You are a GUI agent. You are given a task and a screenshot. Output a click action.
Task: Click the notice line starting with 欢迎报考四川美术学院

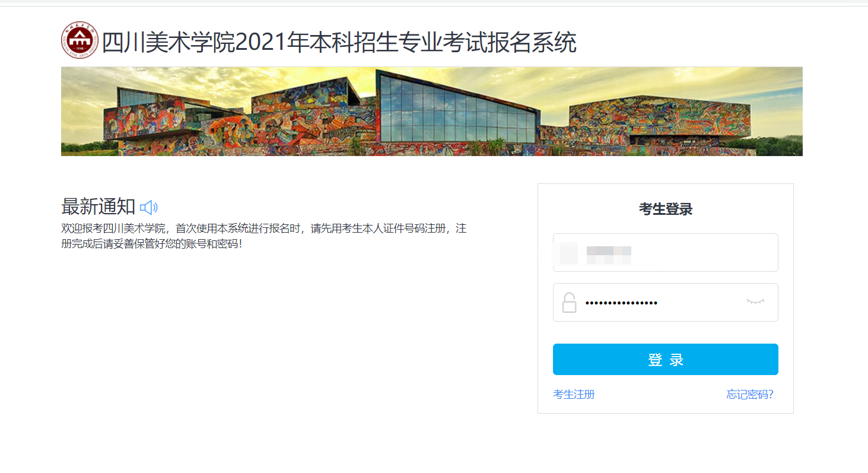(263, 229)
